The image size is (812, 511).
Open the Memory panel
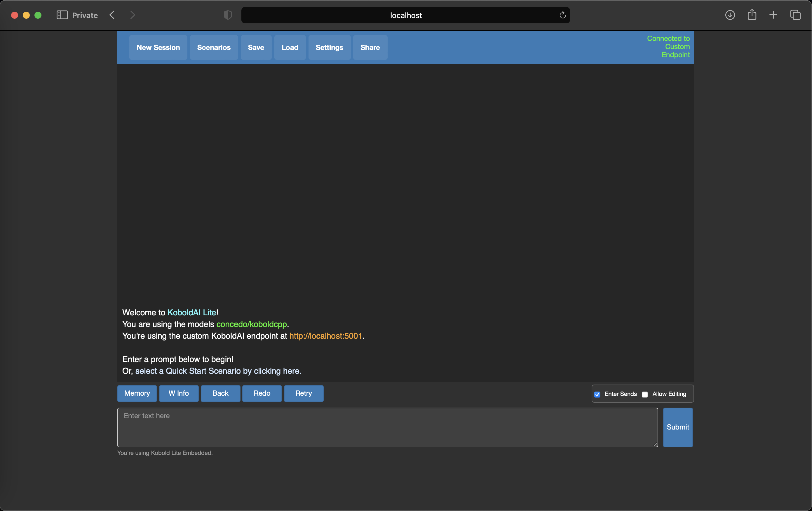137,393
